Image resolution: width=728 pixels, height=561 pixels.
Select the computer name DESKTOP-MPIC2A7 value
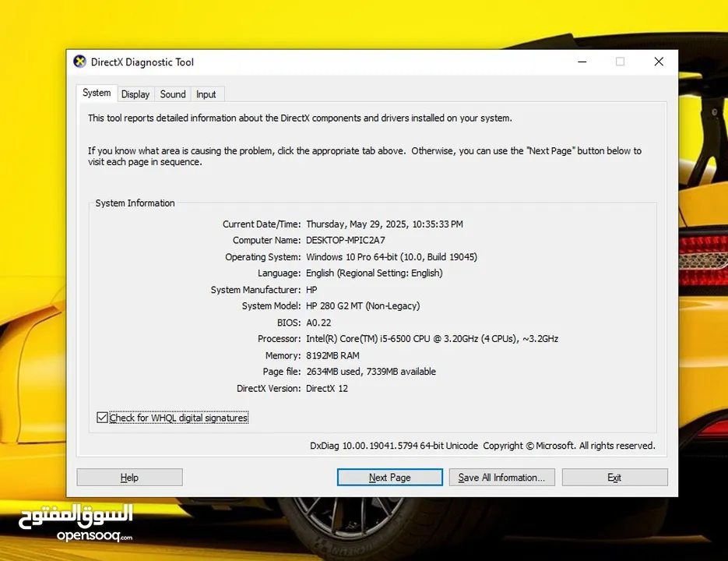pyautogui.click(x=346, y=240)
